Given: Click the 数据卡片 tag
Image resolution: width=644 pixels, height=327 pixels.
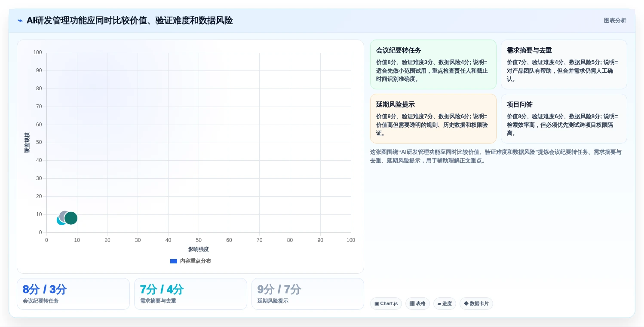Looking at the screenshot, I should (476, 304).
